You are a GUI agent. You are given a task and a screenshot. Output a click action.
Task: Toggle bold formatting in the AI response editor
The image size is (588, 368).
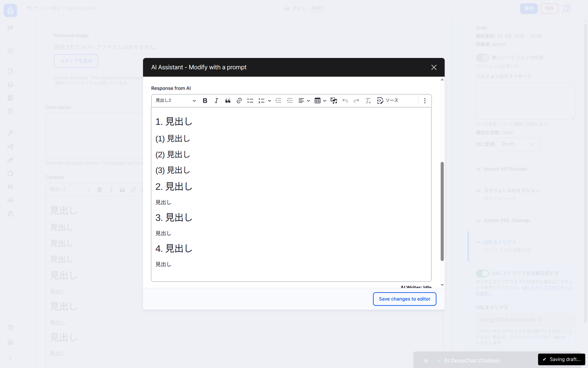(x=205, y=100)
